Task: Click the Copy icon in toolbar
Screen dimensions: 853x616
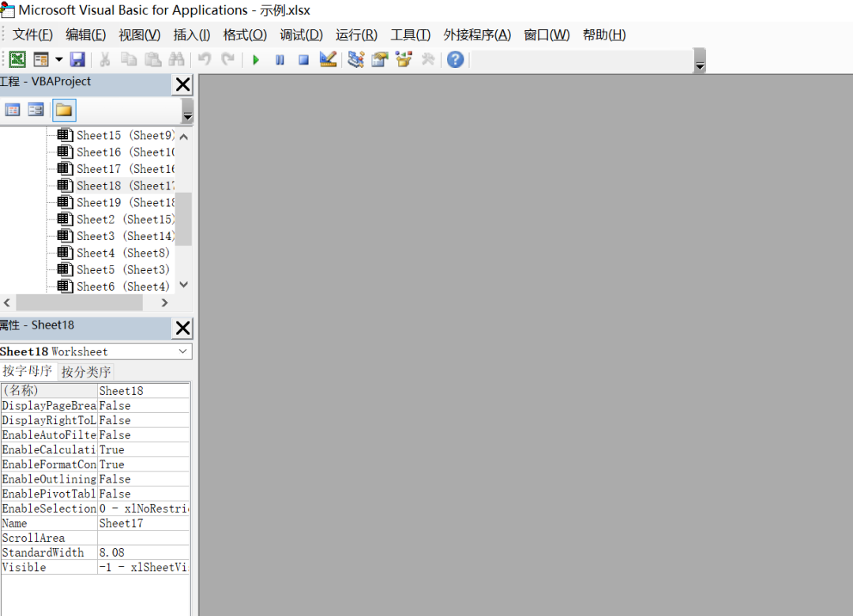Action: tap(129, 59)
